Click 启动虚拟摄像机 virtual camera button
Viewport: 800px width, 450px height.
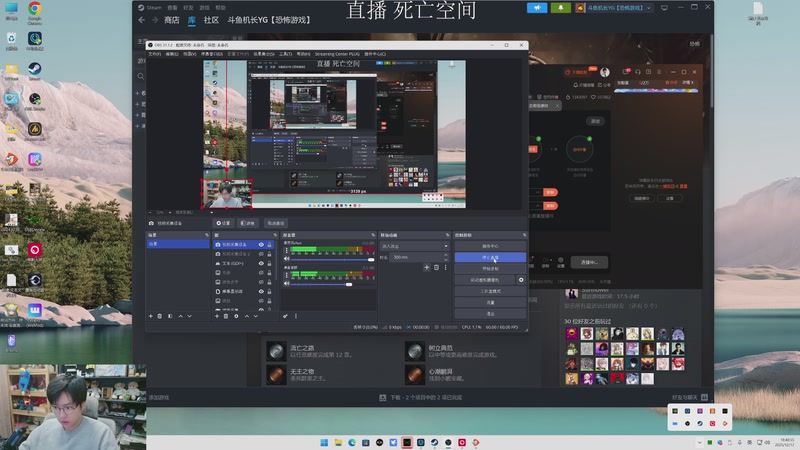[485, 280]
